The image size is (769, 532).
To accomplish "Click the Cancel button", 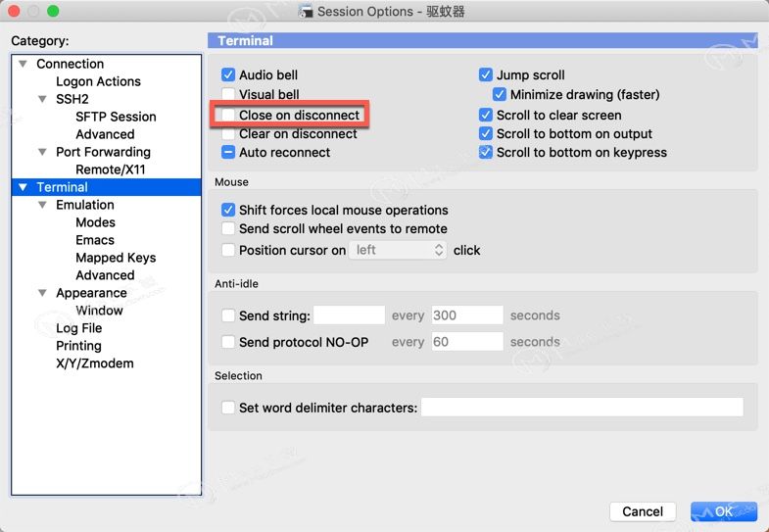I will tap(643, 511).
